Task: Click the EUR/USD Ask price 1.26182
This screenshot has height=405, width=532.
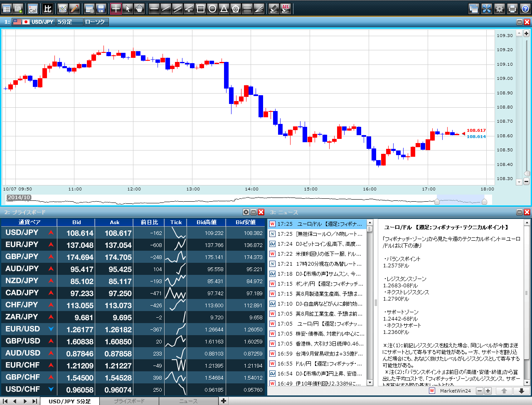Action: click(x=118, y=330)
